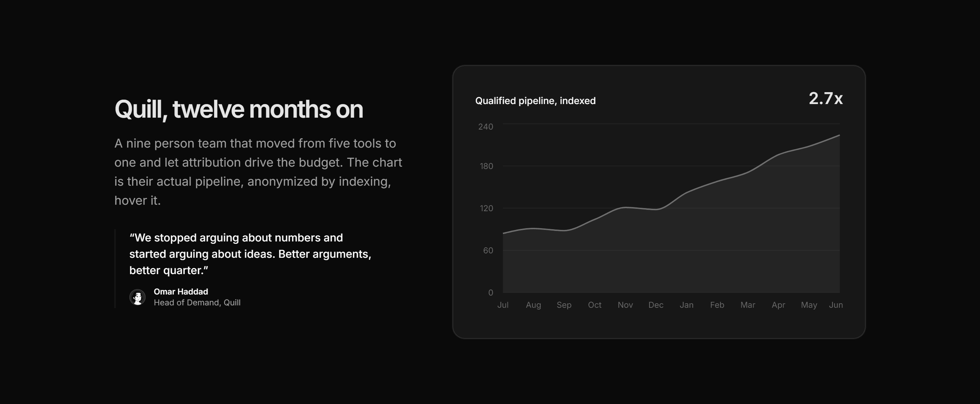The image size is (980, 404).
Task: Click the 2.7x growth figure
Action: [x=826, y=98]
